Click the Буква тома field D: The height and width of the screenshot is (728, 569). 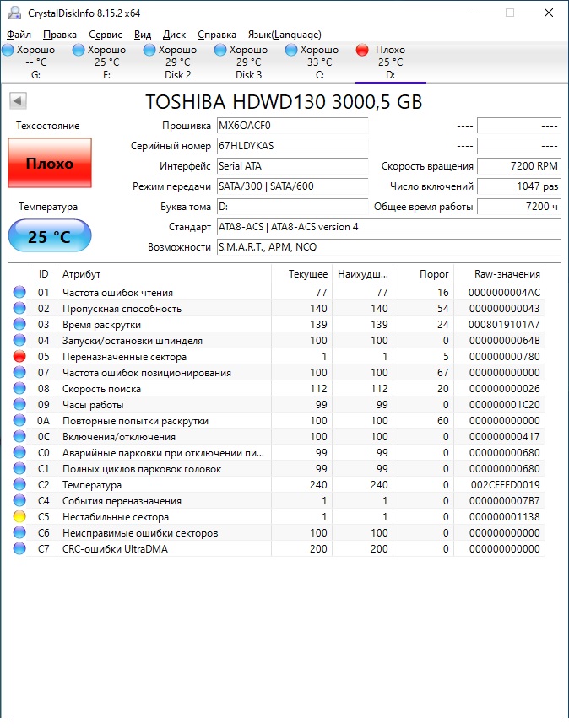293,207
